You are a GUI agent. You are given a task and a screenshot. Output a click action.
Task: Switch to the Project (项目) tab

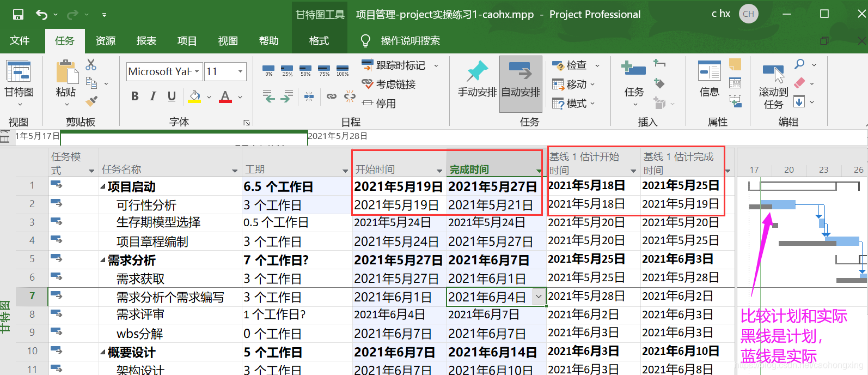click(187, 41)
